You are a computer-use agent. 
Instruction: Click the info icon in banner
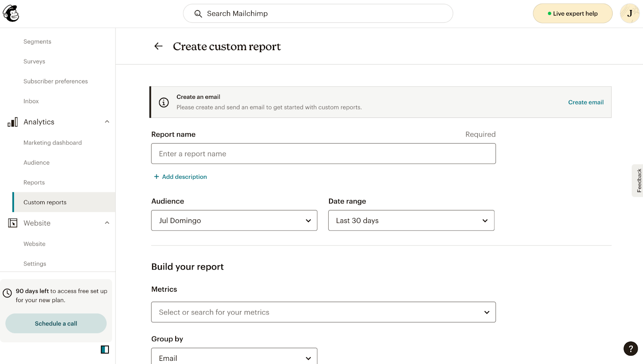pos(164,102)
